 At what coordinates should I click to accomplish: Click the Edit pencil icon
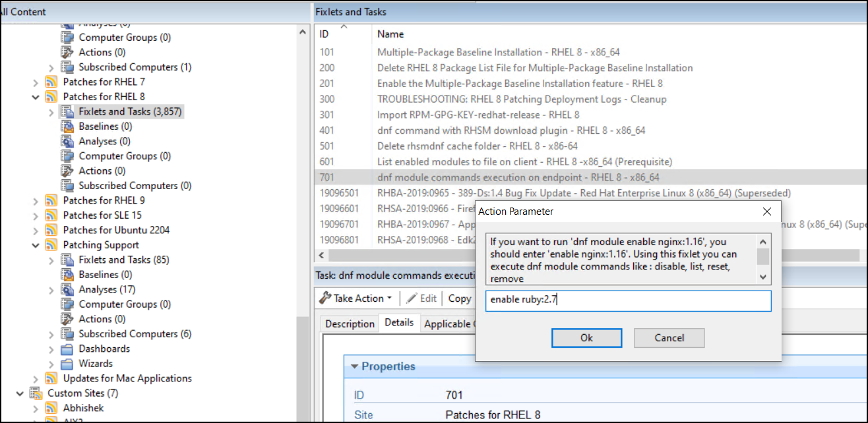tap(411, 298)
